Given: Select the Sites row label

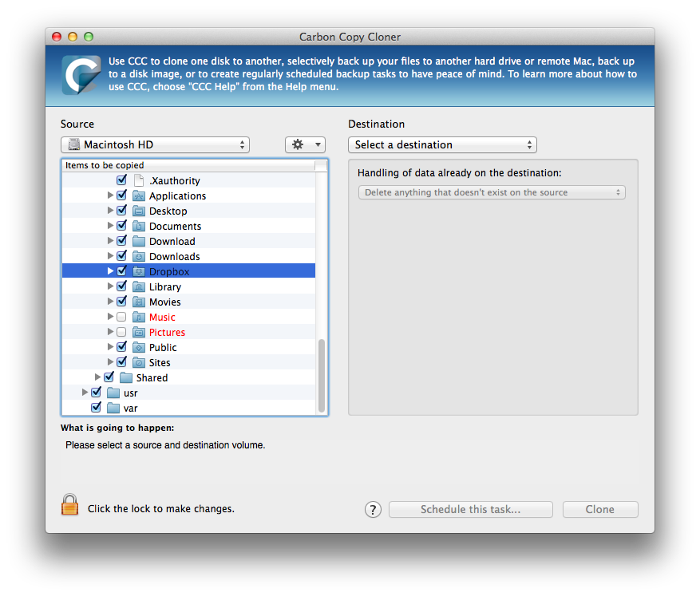Looking at the screenshot, I should 160,363.
